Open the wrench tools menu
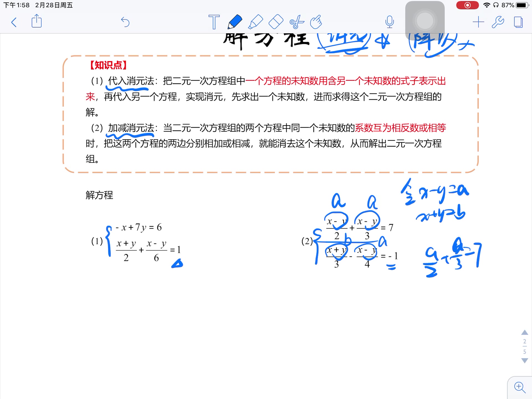 click(498, 22)
